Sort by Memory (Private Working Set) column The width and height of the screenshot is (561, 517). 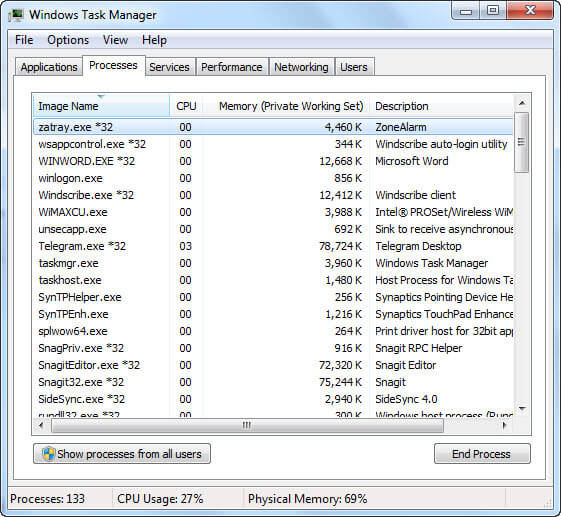pos(286,106)
